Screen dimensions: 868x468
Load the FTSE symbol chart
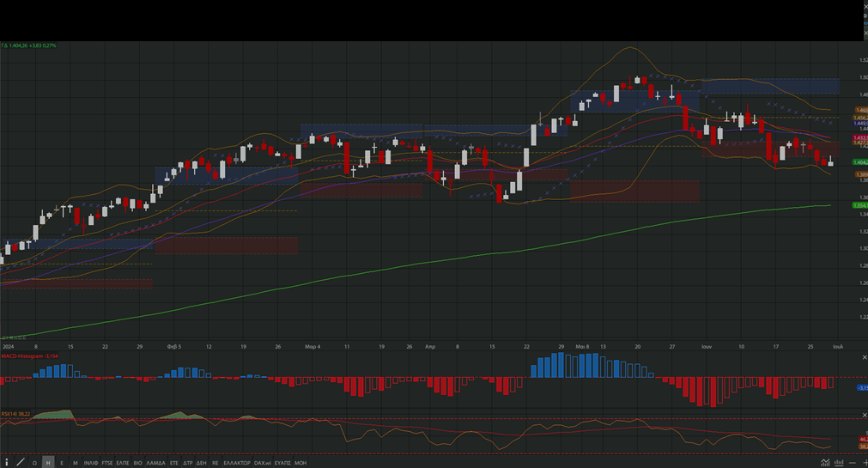106,463
